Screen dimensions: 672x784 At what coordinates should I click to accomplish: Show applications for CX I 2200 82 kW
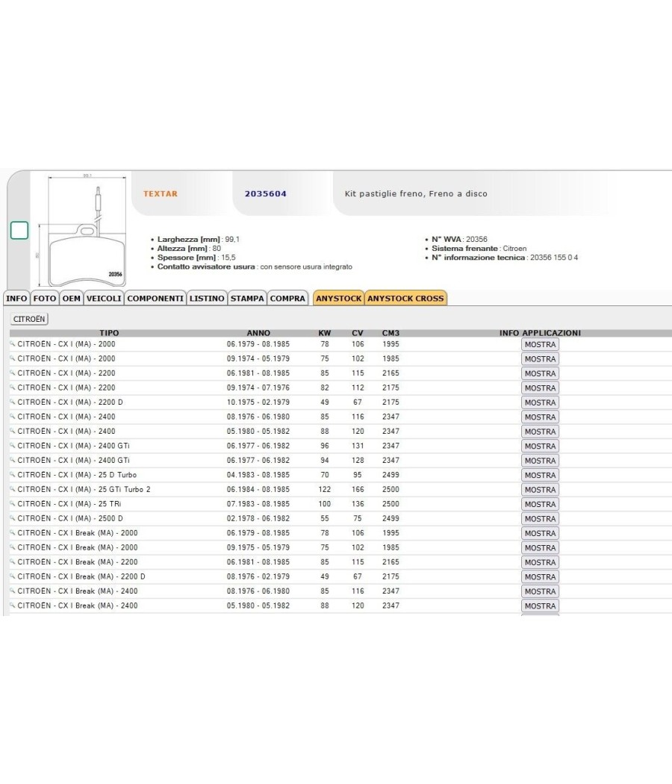click(540, 388)
